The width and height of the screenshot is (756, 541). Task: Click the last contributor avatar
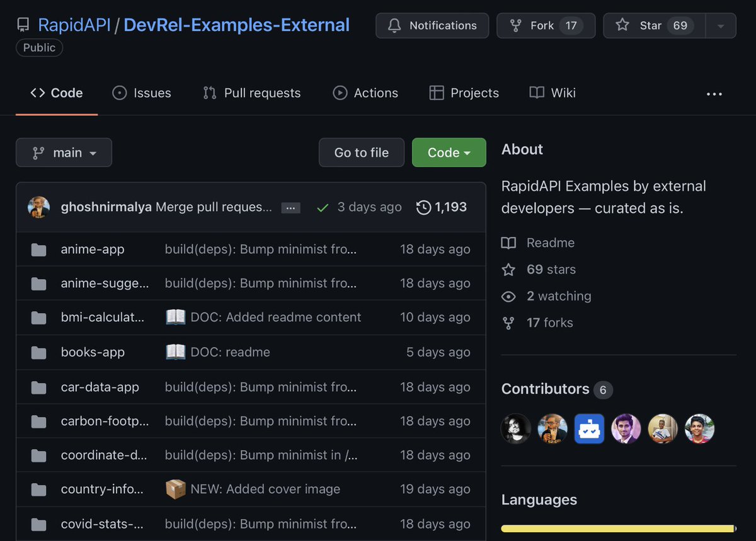pos(699,429)
